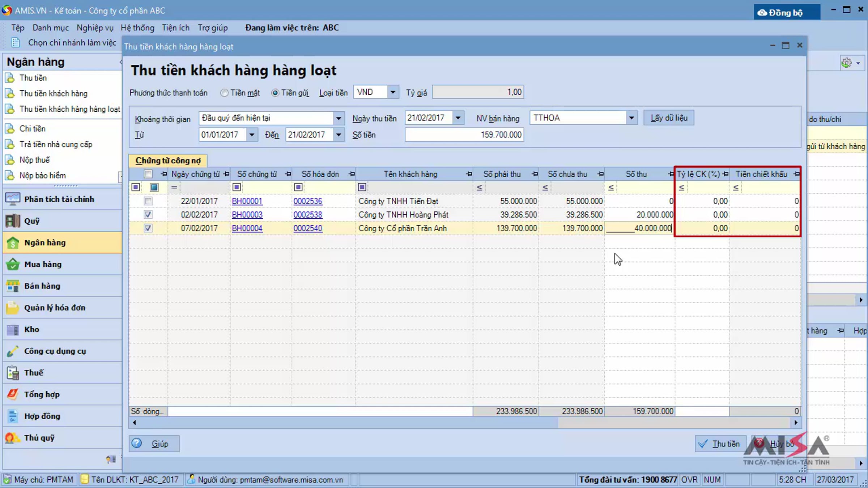Click the grid scrollbar right arrow
The width and height of the screenshot is (868, 488).
pos(796,423)
